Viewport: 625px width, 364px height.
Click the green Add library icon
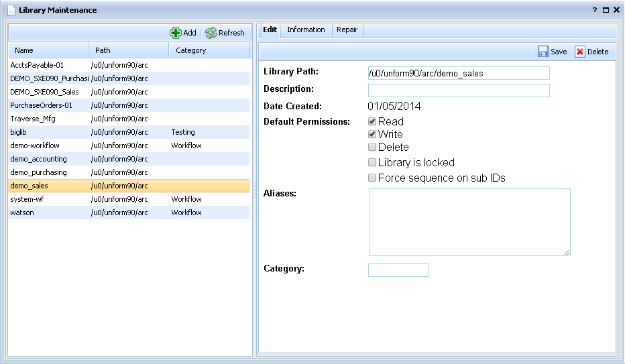(x=175, y=33)
